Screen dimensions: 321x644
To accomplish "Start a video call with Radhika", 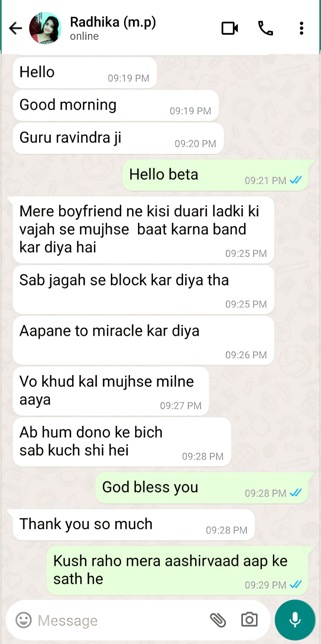I will point(230,28).
